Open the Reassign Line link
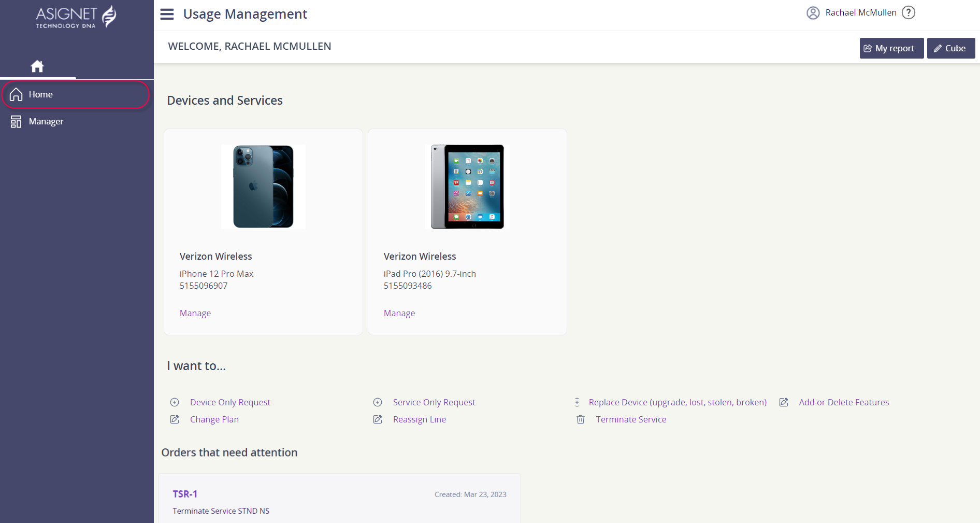The width and height of the screenshot is (980, 523). [x=420, y=419]
